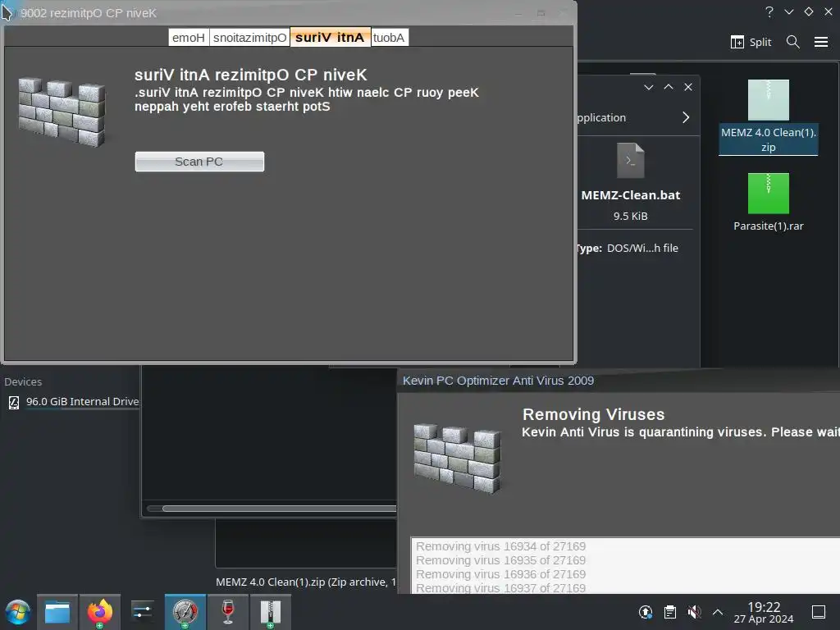
Task: Click the 9.5 KiB file size text
Action: click(x=631, y=216)
